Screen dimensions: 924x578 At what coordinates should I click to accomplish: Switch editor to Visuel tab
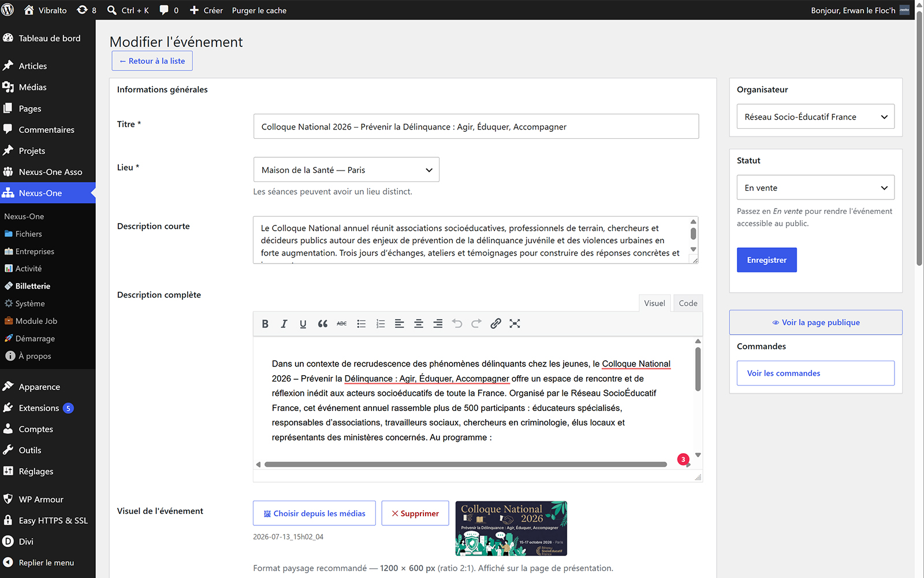(x=654, y=303)
